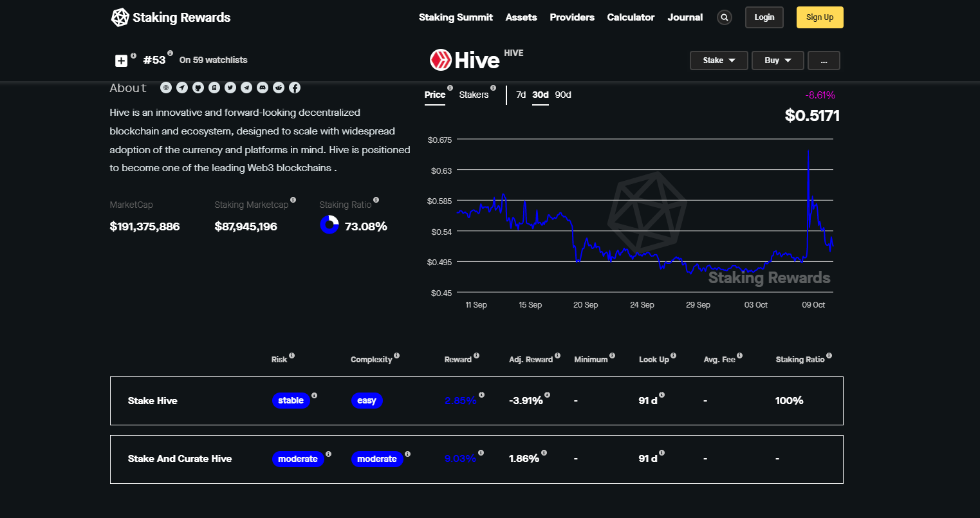
Task: Click the info icon on Minimum column header
Action: pyautogui.click(x=612, y=355)
